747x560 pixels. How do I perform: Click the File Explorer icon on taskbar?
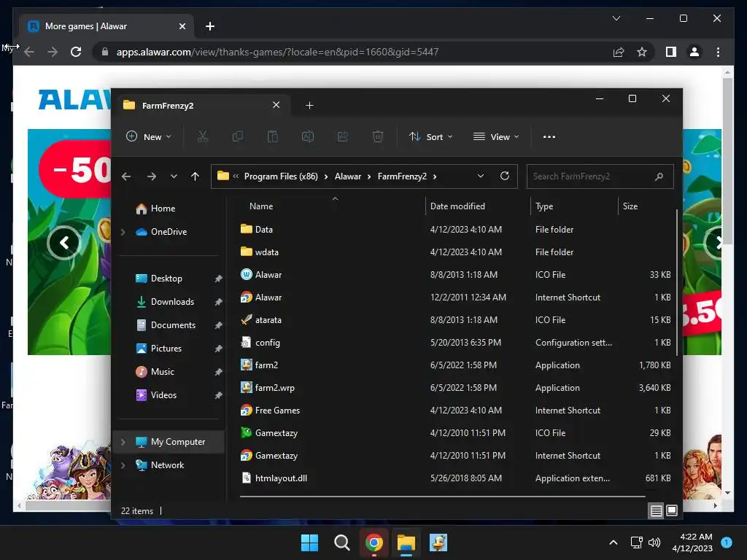[x=406, y=542]
